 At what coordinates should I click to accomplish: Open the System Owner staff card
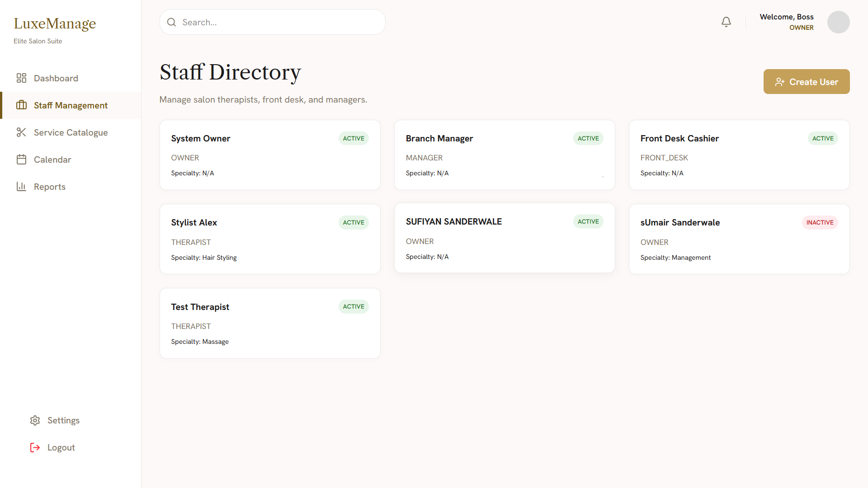[270, 155]
